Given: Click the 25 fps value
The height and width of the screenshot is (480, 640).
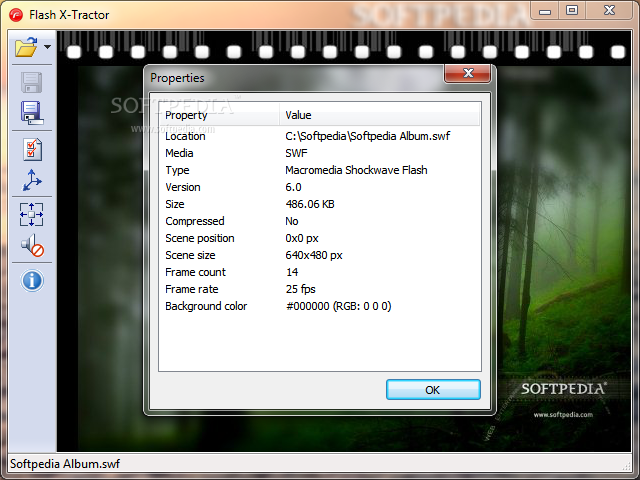Looking at the screenshot, I should 300,289.
